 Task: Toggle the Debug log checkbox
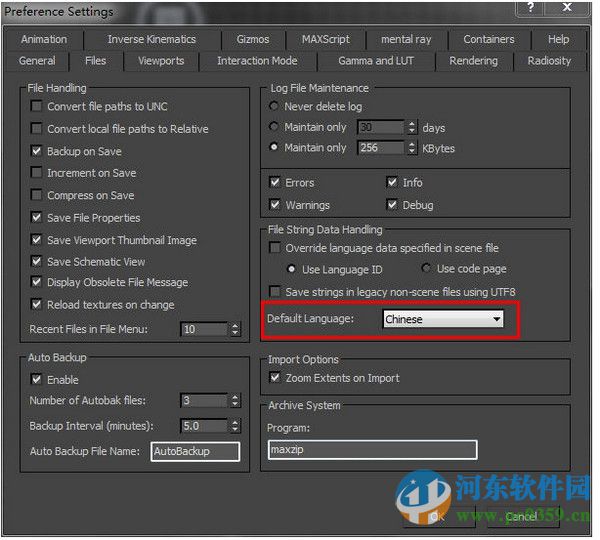(x=392, y=204)
